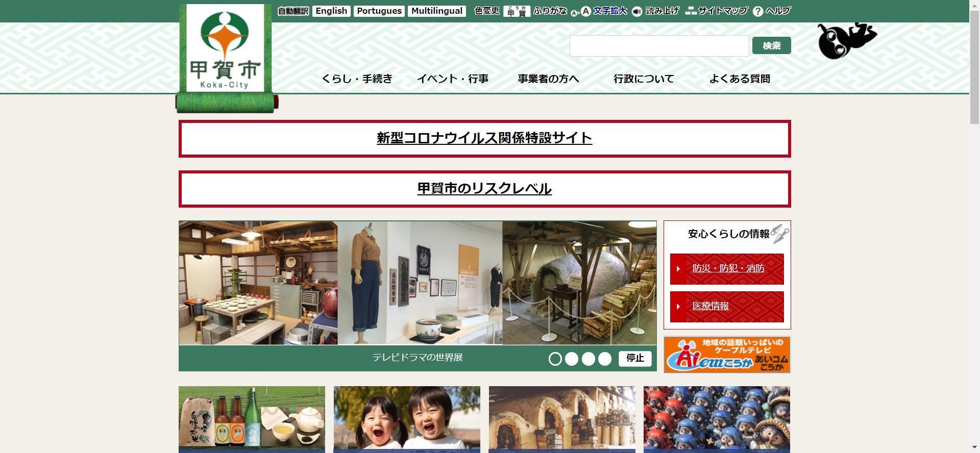This screenshot has width=980, height=453.
Task: Stop the slideshow with 停止
Action: click(x=635, y=359)
